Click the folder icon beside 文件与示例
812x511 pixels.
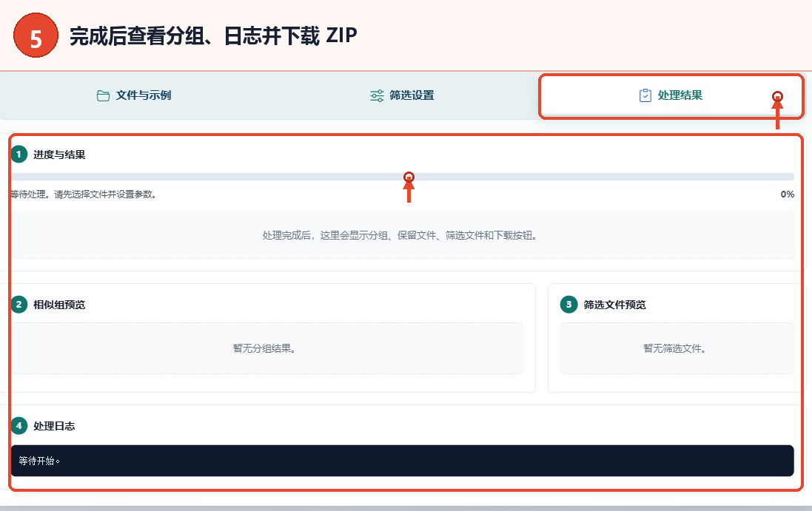pos(103,95)
